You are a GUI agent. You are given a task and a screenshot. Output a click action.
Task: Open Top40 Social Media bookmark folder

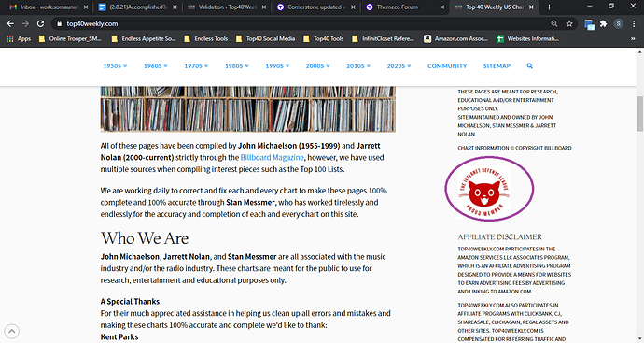pyautogui.click(x=265, y=38)
